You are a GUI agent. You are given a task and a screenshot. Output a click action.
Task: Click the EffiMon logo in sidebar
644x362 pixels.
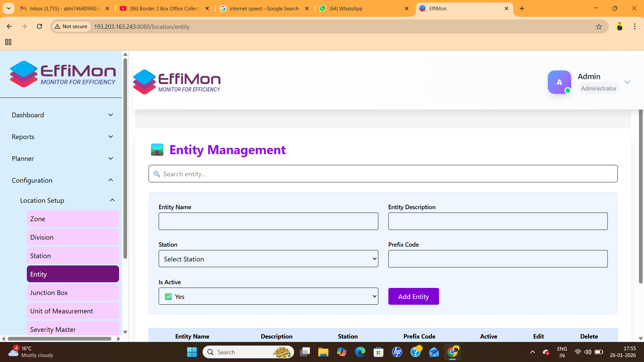[63, 74]
